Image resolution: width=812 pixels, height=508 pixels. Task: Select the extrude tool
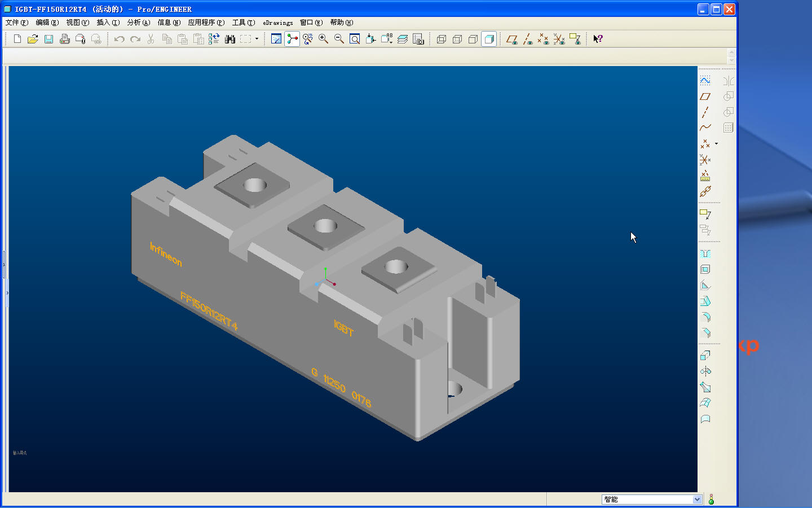click(705, 356)
